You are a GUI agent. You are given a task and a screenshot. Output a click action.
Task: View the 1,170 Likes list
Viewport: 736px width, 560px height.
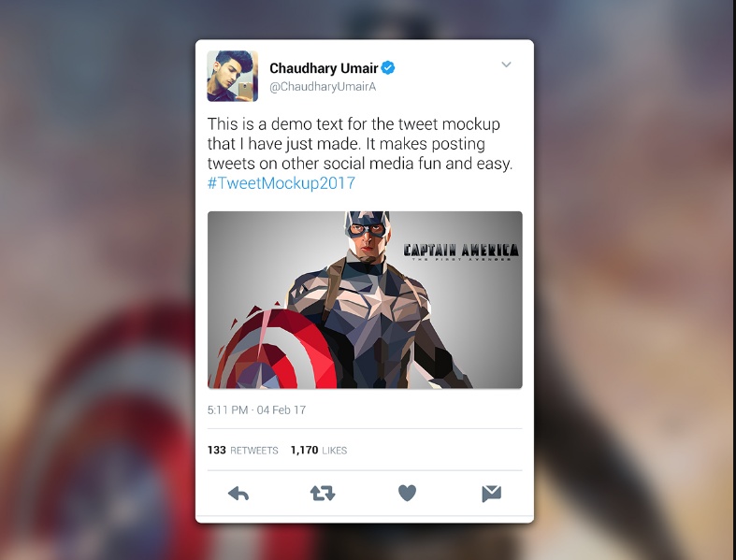coord(319,451)
